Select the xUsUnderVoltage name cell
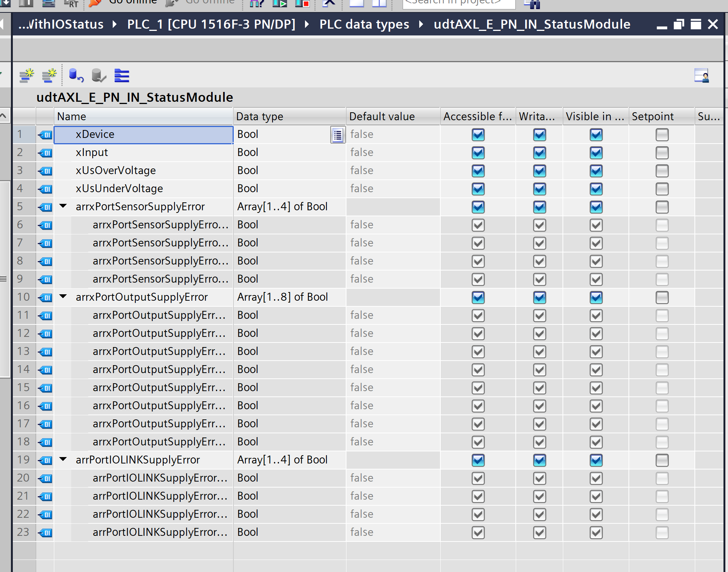Screen dimensions: 728x572 (x=143, y=188)
